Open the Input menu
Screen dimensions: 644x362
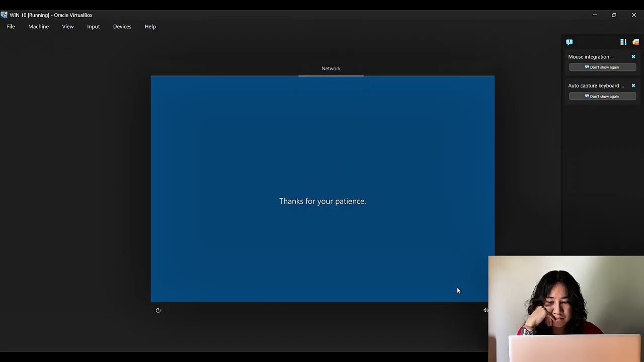pos(94,27)
